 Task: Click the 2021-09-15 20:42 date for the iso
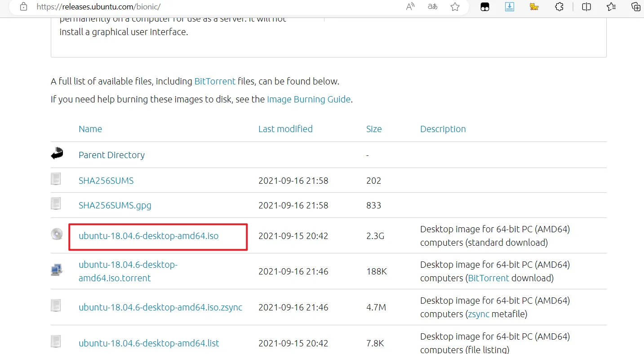pyautogui.click(x=293, y=236)
